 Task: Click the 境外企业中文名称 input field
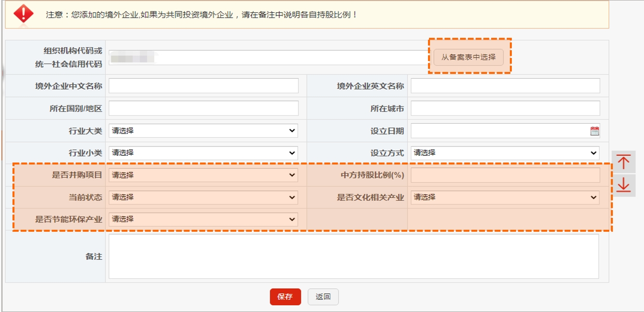point(204,85)
